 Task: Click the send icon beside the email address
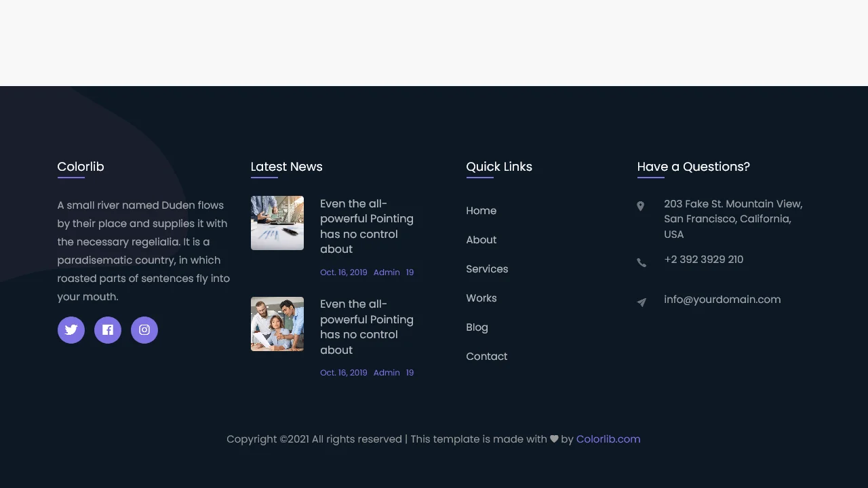tap(641, 302)
